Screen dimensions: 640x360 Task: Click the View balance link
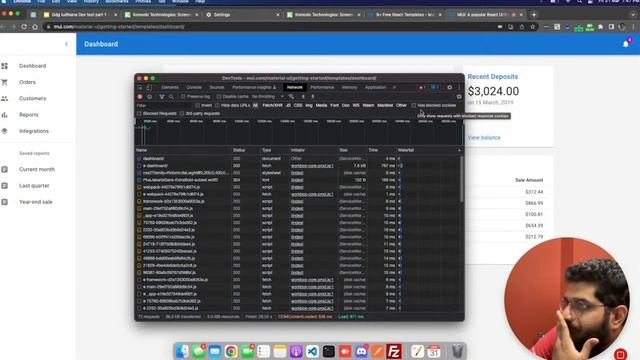coord(484,138)
